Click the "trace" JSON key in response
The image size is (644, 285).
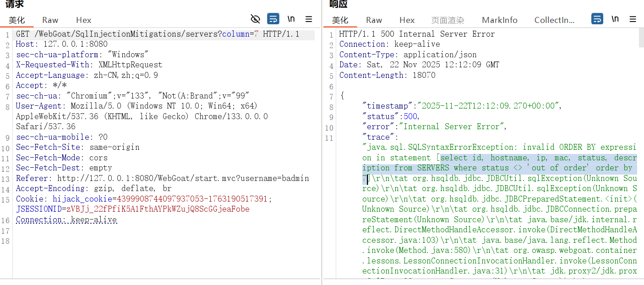point(378,137)
